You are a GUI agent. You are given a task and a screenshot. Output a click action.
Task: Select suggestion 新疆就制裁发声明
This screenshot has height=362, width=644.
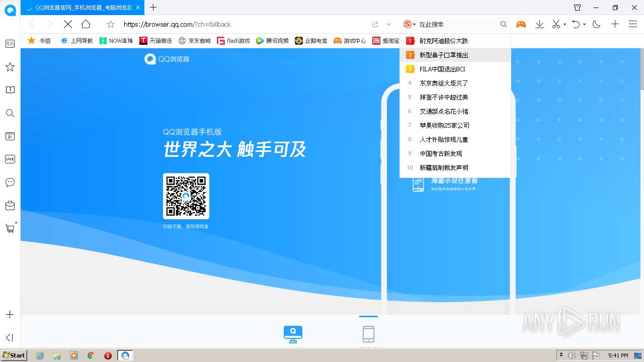pyautogui.click(x=455, y=167)
